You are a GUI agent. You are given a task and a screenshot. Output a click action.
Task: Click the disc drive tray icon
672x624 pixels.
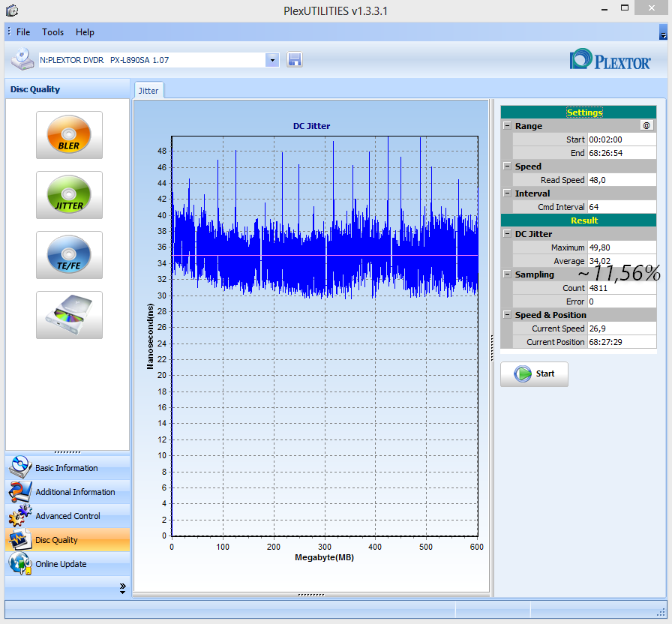(69, 315)
